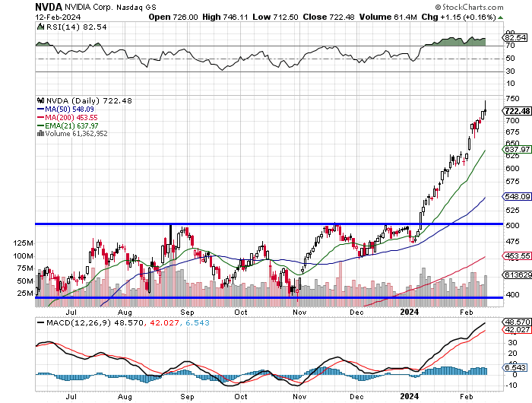The image size is (532, 403).
Task: Click the green 637.97 EMA tag on price axis
Action: point(516,149)
